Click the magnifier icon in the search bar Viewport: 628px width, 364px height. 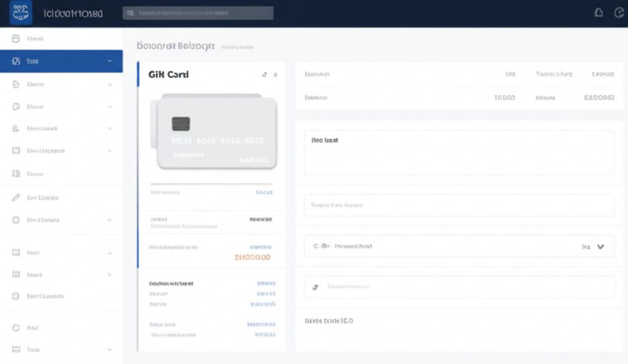pyautogui.click(x=131, y=13)
